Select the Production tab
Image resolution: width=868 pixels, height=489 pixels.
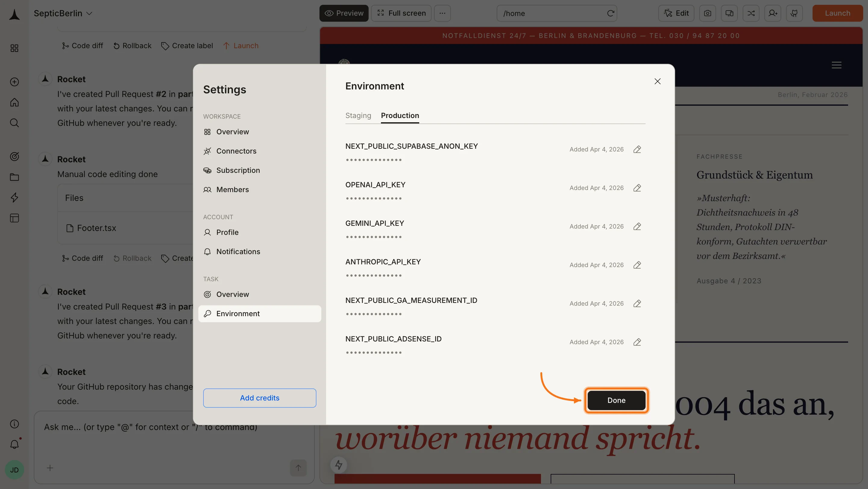[400, 115]
